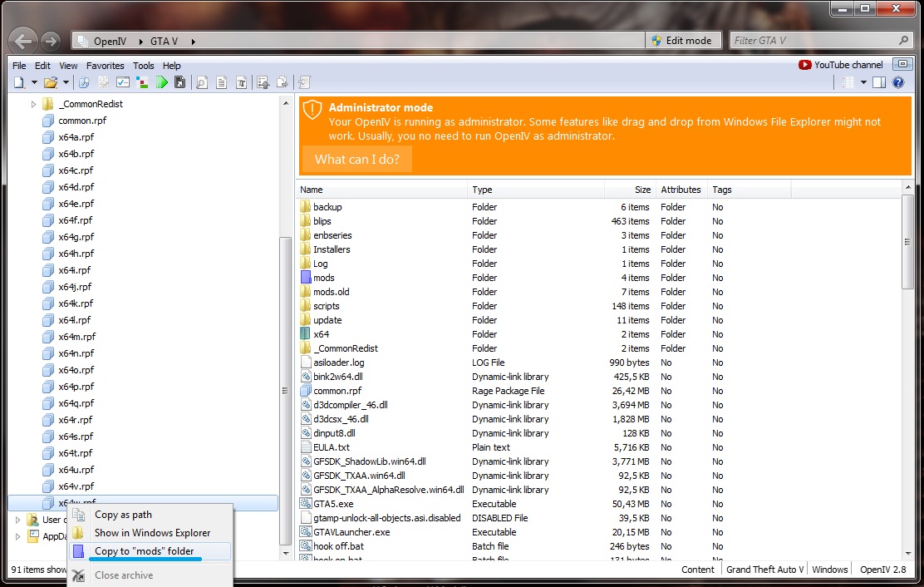Toggle the compact window mode button

point(902,64)
